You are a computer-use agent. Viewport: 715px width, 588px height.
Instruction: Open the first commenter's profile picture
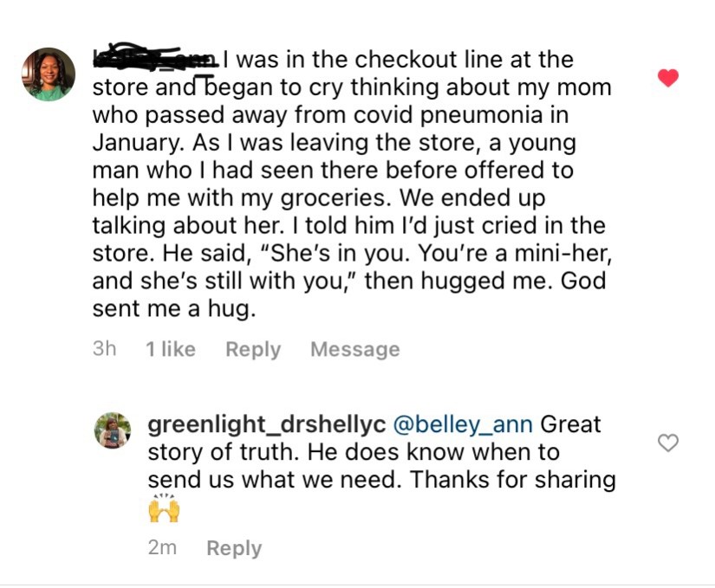pos(48,74)
